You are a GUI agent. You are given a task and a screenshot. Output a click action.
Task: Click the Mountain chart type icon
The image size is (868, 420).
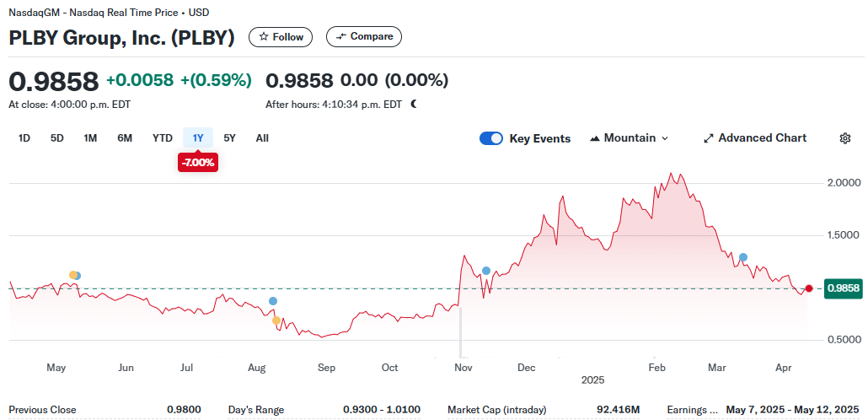pyautogui.click(x=595, y=138)
